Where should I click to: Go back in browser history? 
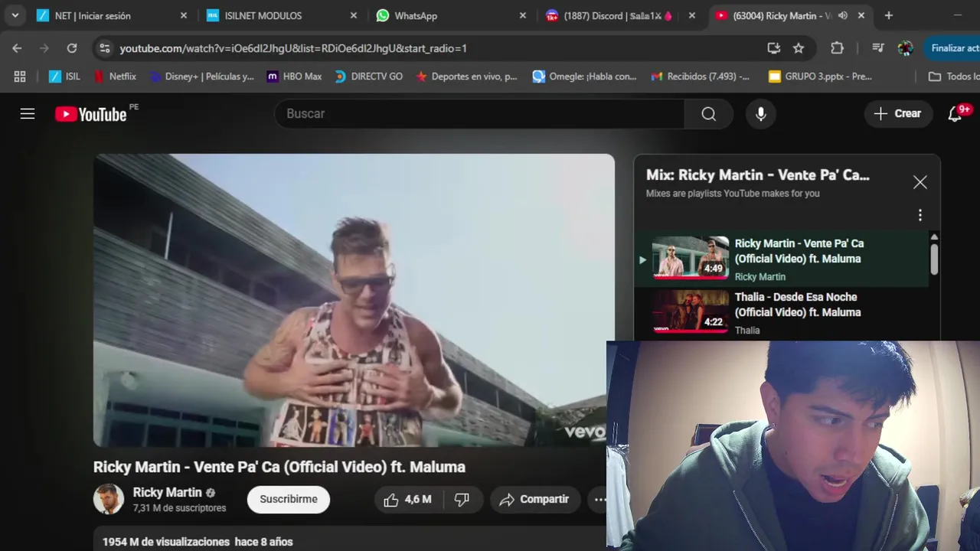pyautogui.click(x=17, y=48)
